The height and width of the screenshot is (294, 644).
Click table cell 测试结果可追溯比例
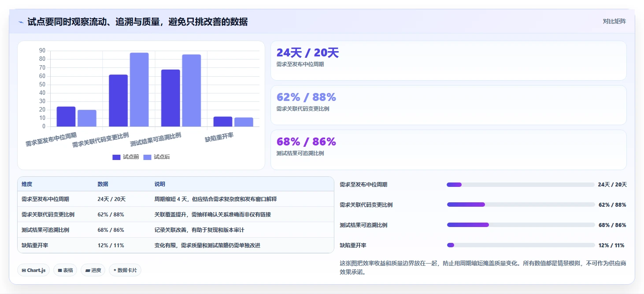[x=45, y=230]
